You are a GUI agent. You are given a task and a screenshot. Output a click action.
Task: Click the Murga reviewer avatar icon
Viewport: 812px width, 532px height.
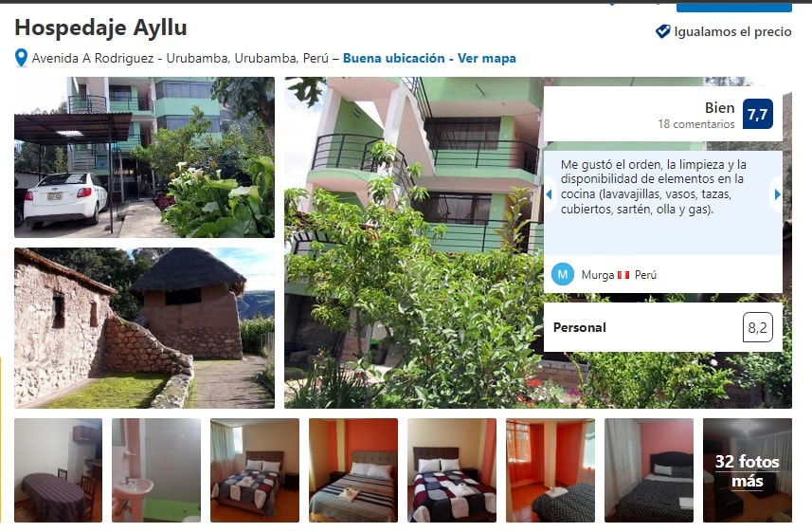coord(563,274)
